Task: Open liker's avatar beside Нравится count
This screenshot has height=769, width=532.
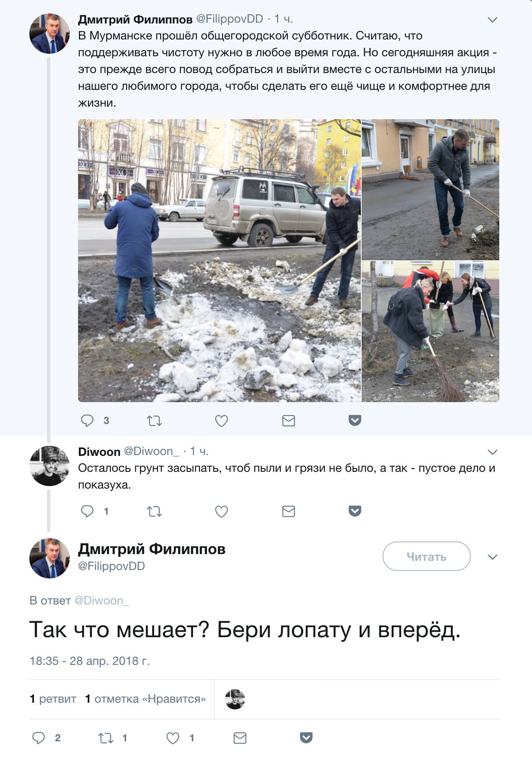Action: click(x=235, y=699)
